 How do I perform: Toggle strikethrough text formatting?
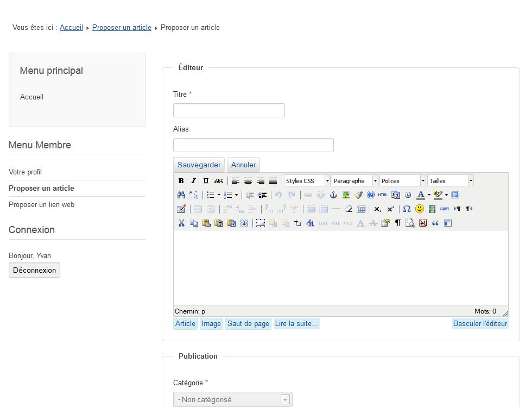point(219,181)
